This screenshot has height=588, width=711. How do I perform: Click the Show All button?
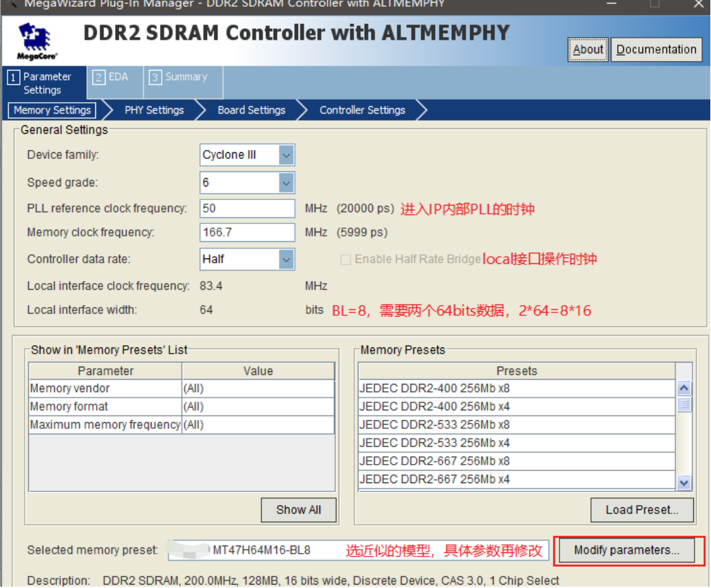(x=298, y=510)
